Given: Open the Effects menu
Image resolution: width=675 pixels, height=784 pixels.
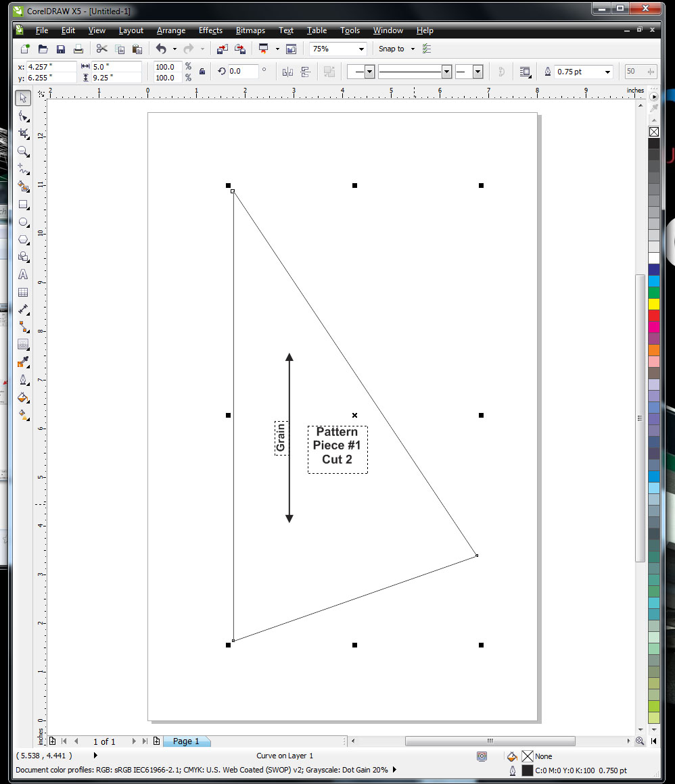Looking at the screenshot, I should [x=210, y=30].
